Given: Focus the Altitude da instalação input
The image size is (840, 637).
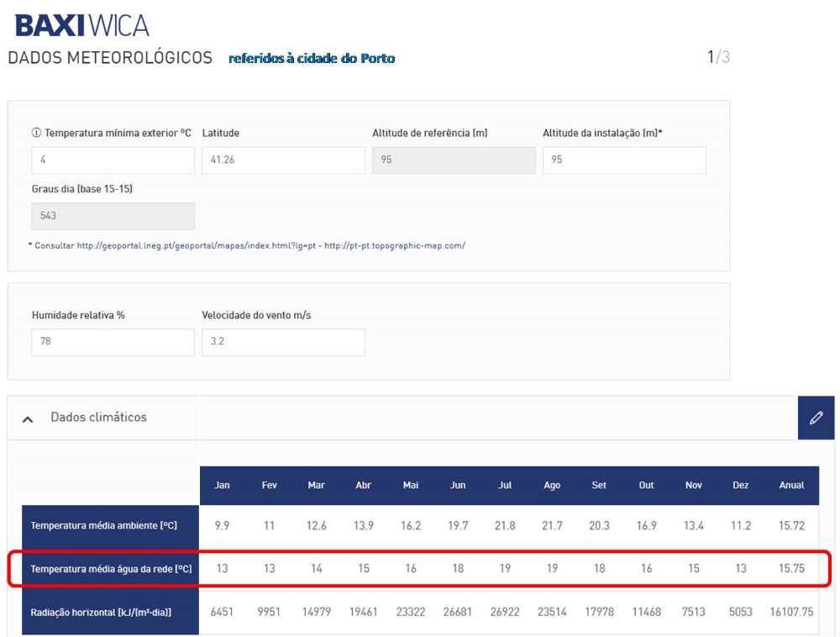Looking at the screenshot, I should [623, 160].
